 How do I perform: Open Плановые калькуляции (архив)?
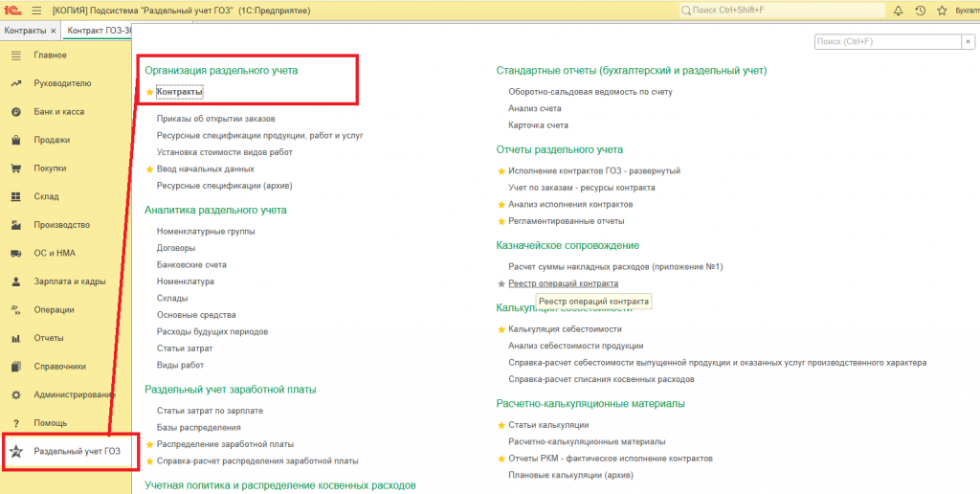pos(570,476)
